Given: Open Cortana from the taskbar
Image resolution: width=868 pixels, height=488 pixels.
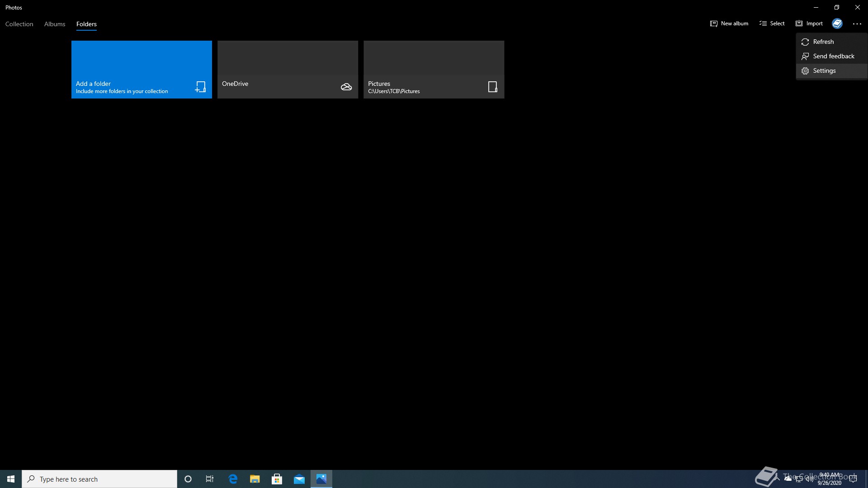Looking at the screenshot, I should [x=188, y=479].
